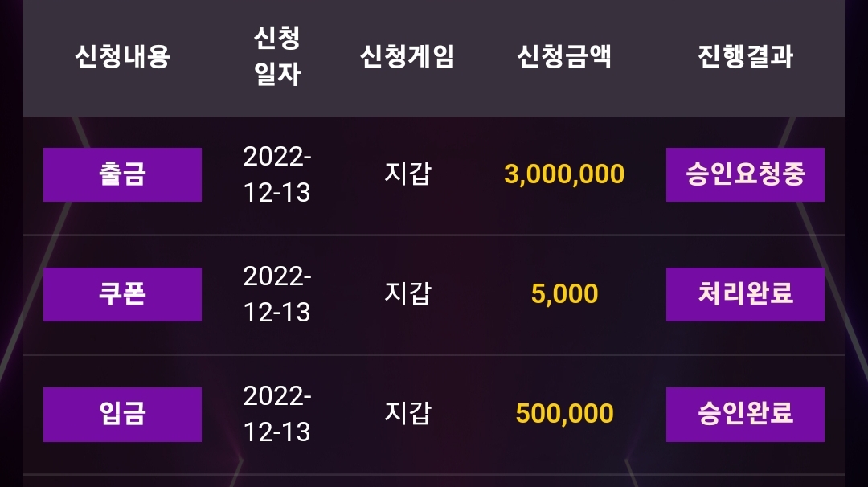Viewport: 868px width, 487px height.
Task: Click the 승인완료 status button
Action: point(745,415)
